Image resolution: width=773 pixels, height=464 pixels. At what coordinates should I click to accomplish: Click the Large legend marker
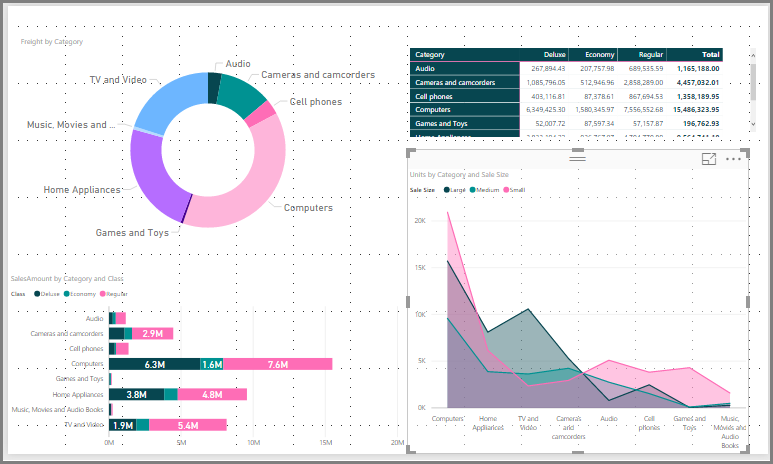(x=446, y=189)
